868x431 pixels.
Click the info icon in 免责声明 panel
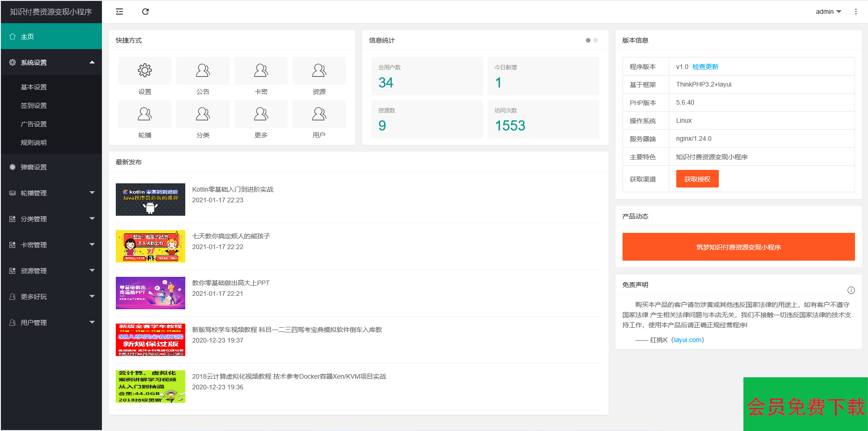(x=851, y=290)
